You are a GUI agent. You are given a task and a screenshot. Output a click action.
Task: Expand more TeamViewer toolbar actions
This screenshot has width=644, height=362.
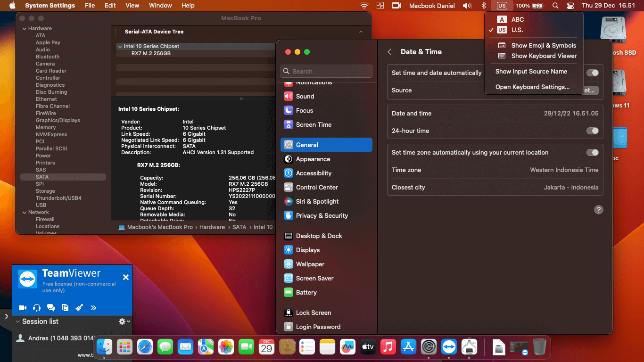93,308
